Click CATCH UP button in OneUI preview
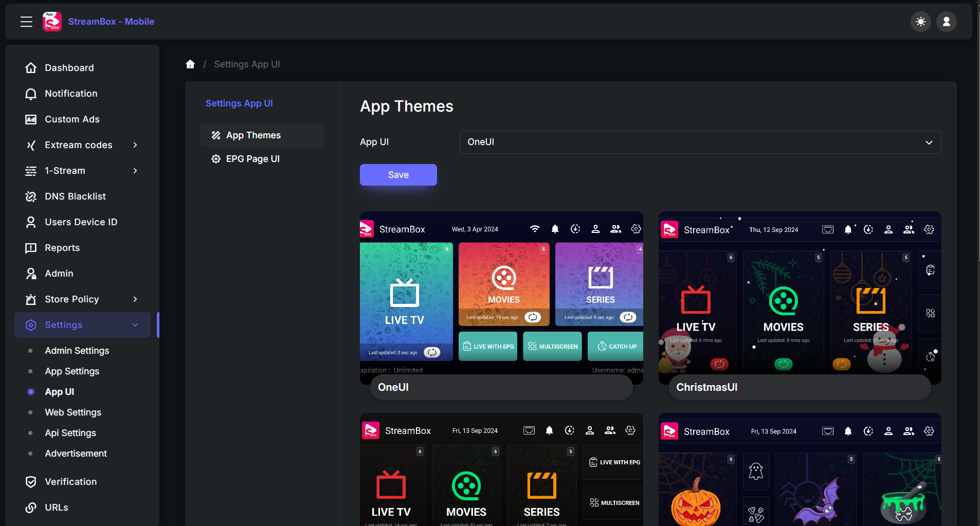The height and width of the screenshot is (526, 980). (x=615, y=347)
